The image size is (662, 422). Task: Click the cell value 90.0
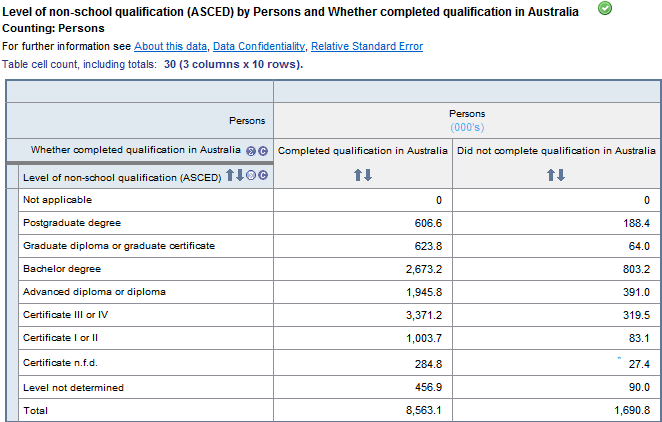click(x=639, y=387)
